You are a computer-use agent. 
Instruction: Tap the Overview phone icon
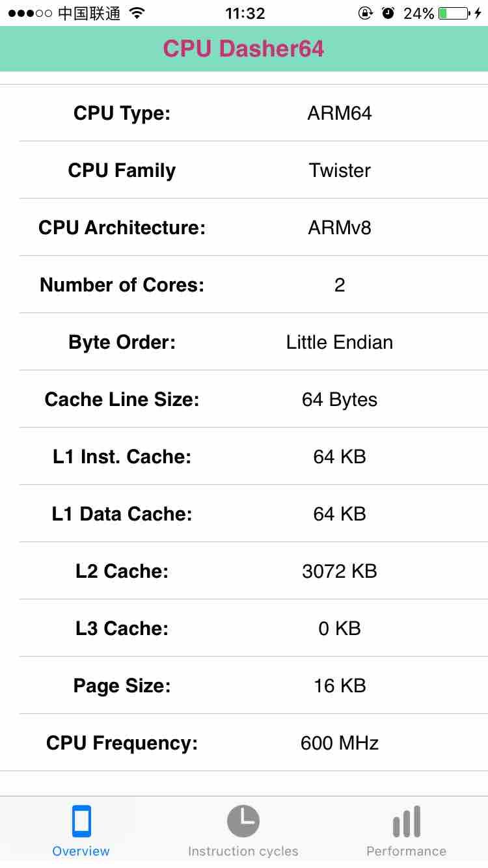pyautogui.click(x=81, y=821)
